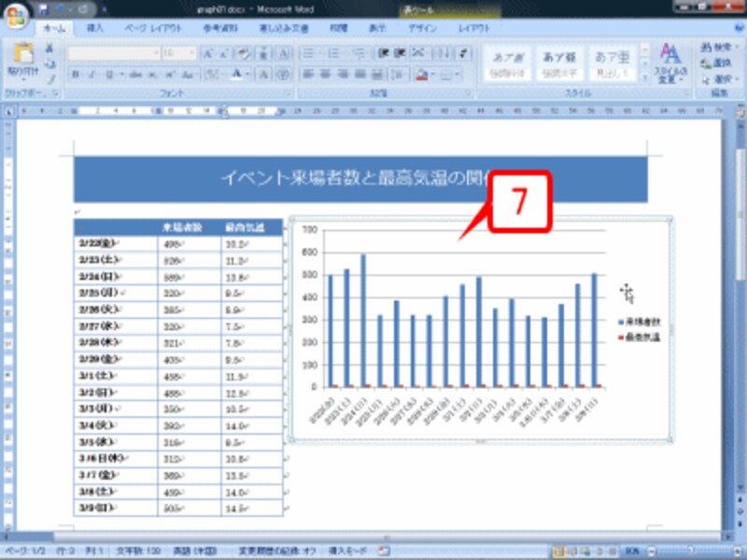The height and width of the screenshot is (560, 747).
Task: Select the blue chart title banner
Action: coord(359,178)
